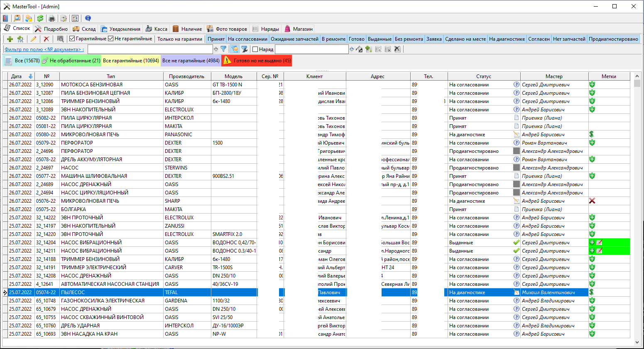The width and height of the screenshot is (644, 349).
Task: Click the barcode scan search icon
Action: point(61,39)
